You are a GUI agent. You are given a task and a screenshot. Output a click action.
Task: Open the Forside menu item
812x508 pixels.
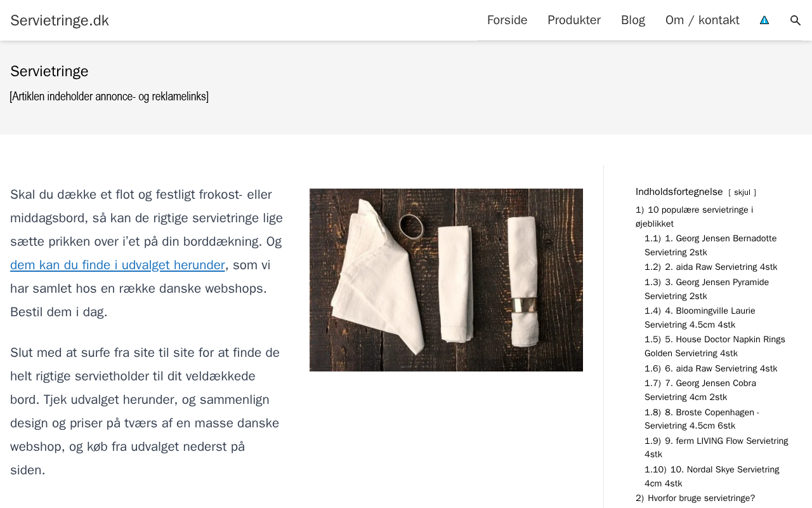tap(507, 20)
